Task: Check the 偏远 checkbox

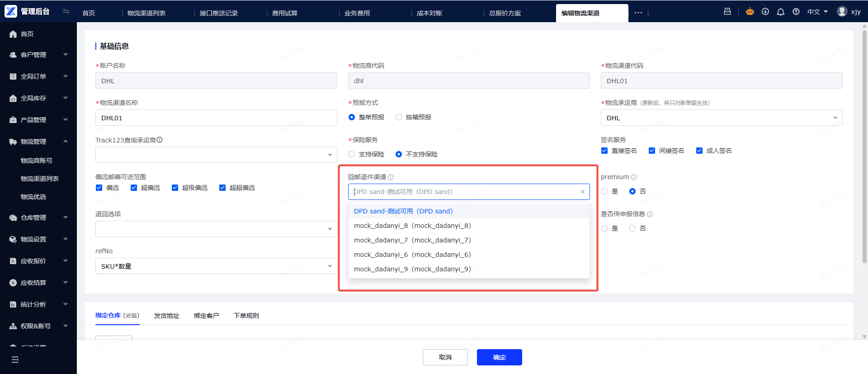Action: point(99,188)
